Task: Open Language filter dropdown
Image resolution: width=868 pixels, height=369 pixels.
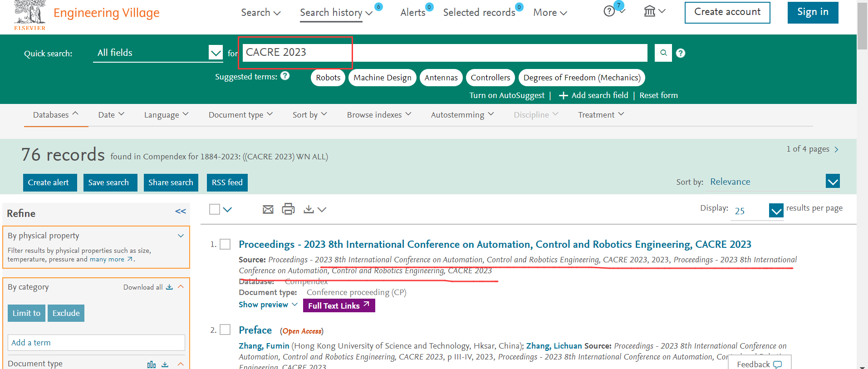Action: pos(166,115)
